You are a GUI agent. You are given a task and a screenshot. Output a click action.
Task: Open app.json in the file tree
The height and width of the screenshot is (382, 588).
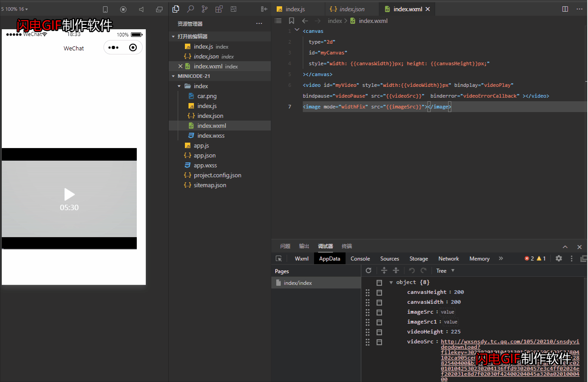(205, 156)
